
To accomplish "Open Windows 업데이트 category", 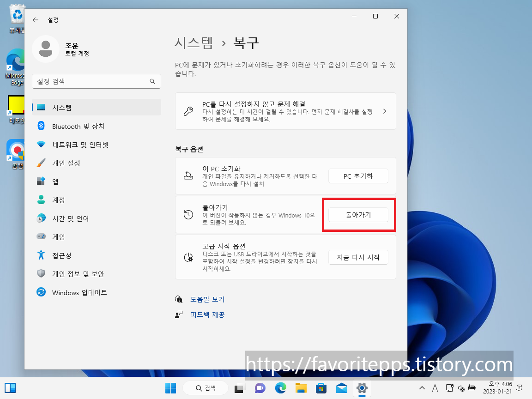I will point(97,292).
